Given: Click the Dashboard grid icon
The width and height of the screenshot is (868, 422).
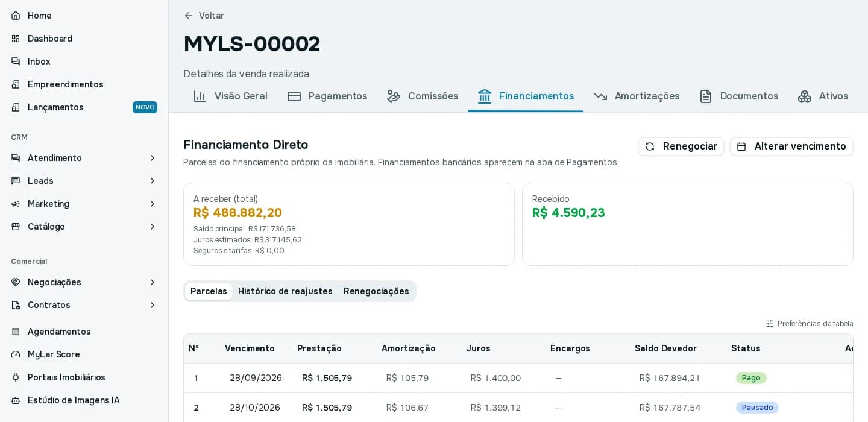Looking at the screenshot, I should pos(16,39).
